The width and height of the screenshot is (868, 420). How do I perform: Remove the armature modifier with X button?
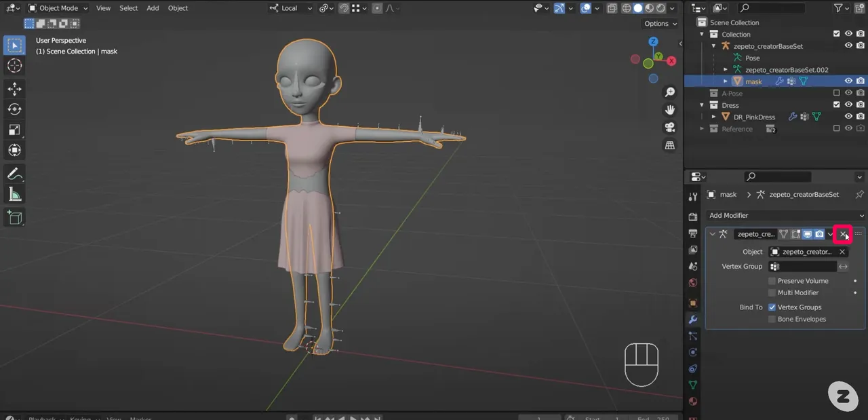point(843,234)
